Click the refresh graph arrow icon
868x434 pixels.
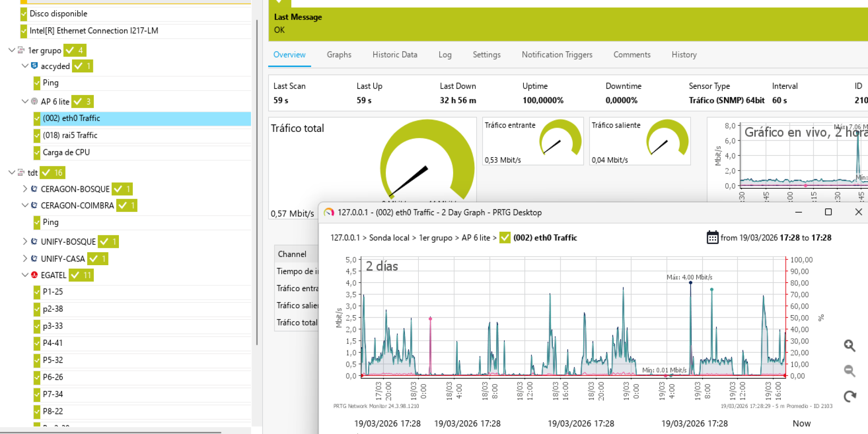tap(849, 396)
